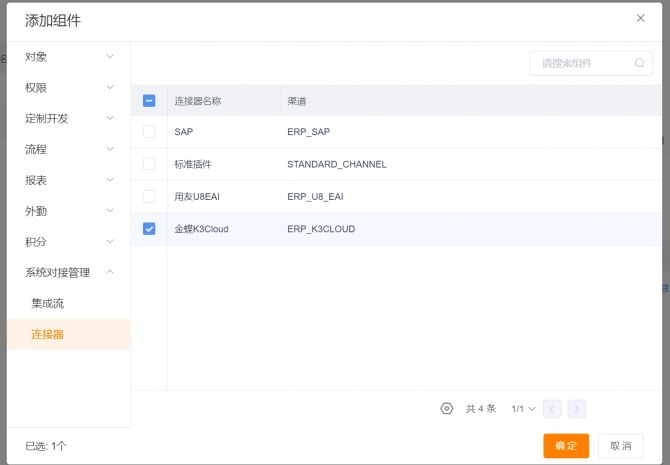Open the 1/1 page selector dropdown
This screenshot has height=465, width=670.
coord(524,408)
